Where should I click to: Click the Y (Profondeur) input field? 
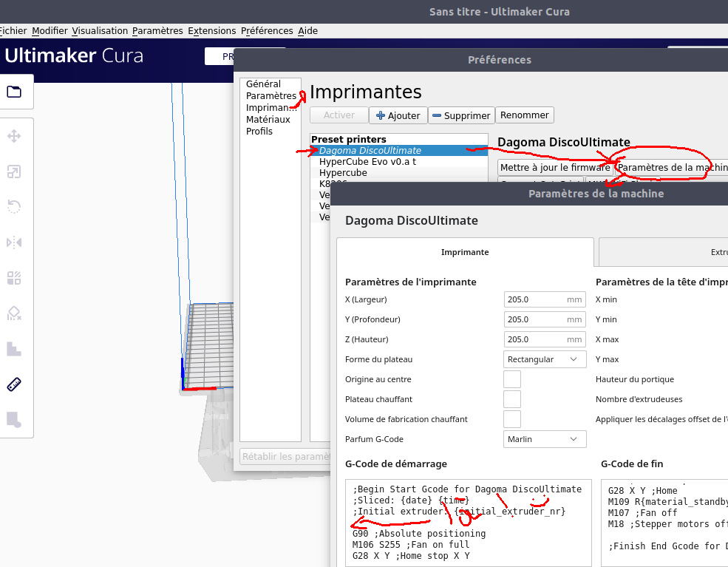point(545,319)
